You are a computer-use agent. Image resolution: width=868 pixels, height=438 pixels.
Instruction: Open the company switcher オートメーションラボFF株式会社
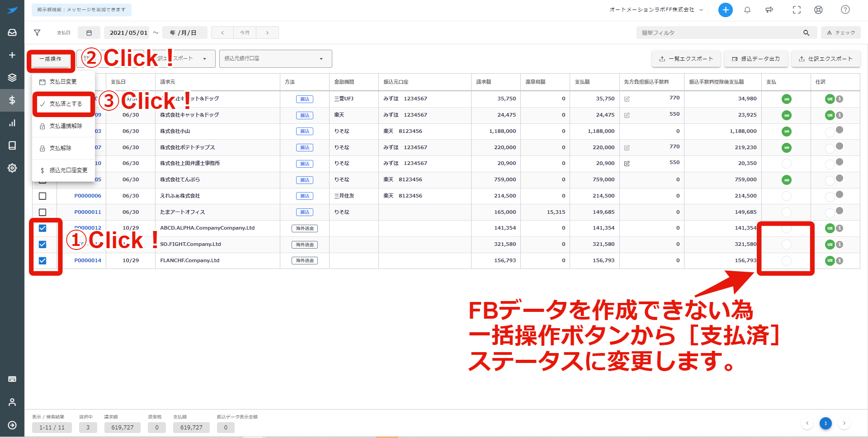pos(656,9)
